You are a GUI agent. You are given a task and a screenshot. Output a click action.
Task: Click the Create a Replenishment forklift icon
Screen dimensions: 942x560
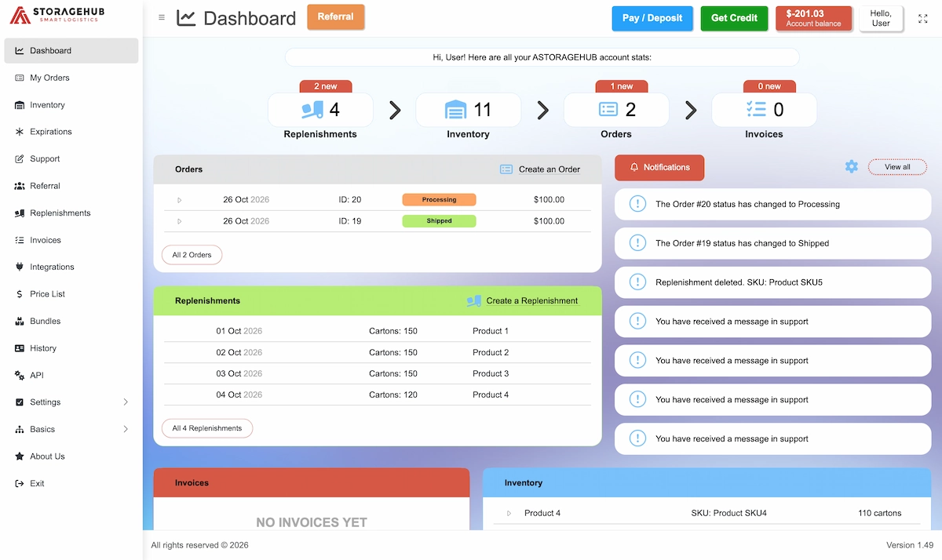tap(473, 300)
